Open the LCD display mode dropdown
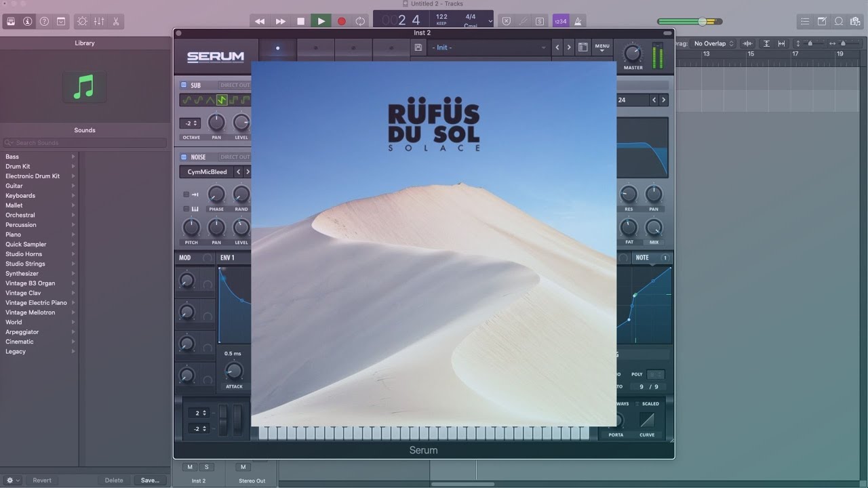868x488 pixels. pyautogui.click(x=490, y=21)
